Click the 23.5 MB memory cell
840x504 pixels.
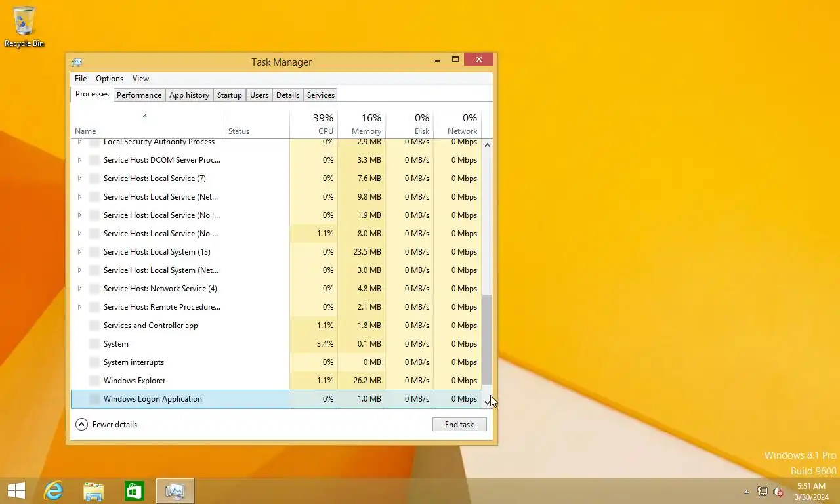(362, 252)
